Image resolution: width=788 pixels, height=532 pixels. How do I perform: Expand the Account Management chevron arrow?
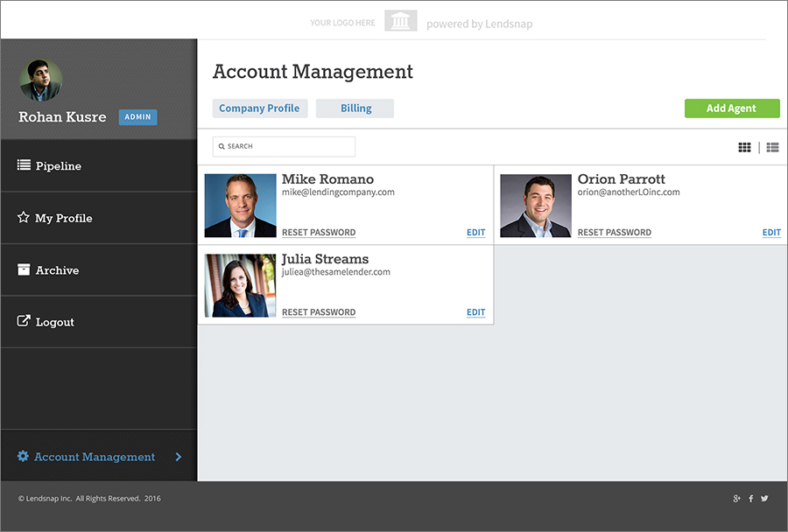click(179, 457)
